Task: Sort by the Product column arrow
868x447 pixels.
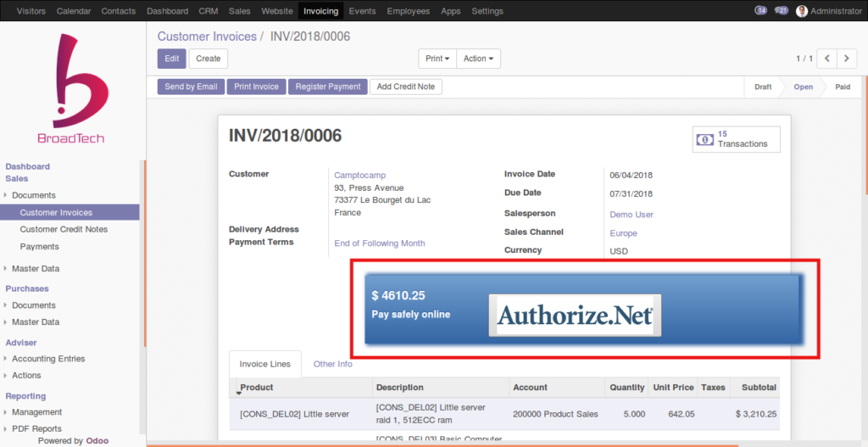Action: point(238,394)
